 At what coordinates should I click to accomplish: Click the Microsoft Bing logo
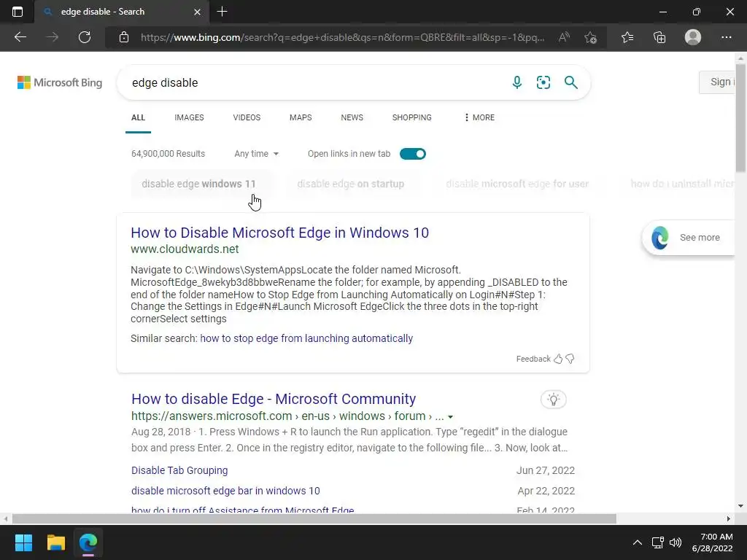click(x=60, y=82)
